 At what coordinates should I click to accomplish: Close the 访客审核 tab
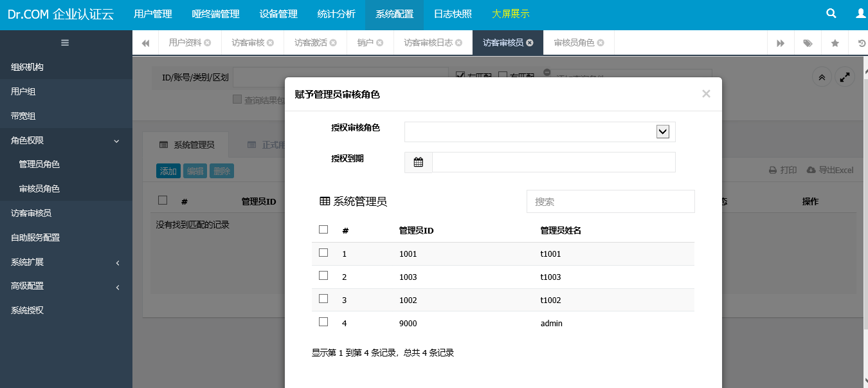click(271, 43)
